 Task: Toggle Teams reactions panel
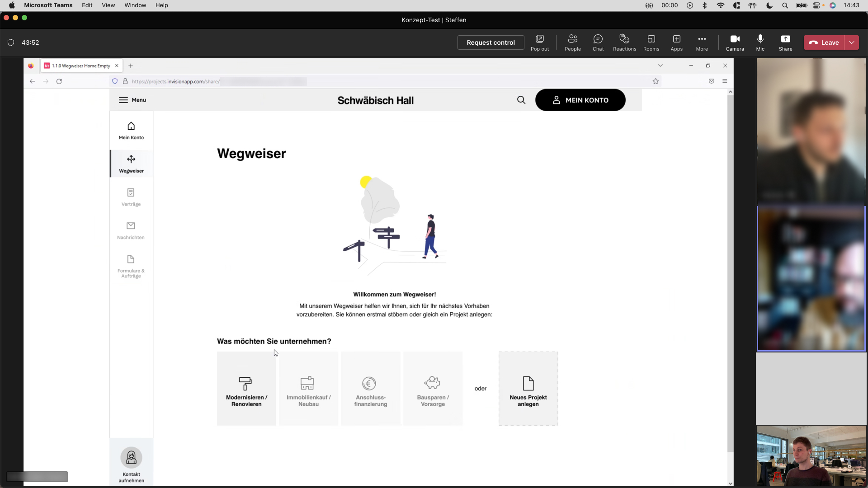pyautogui.click(x=624, y=42)
